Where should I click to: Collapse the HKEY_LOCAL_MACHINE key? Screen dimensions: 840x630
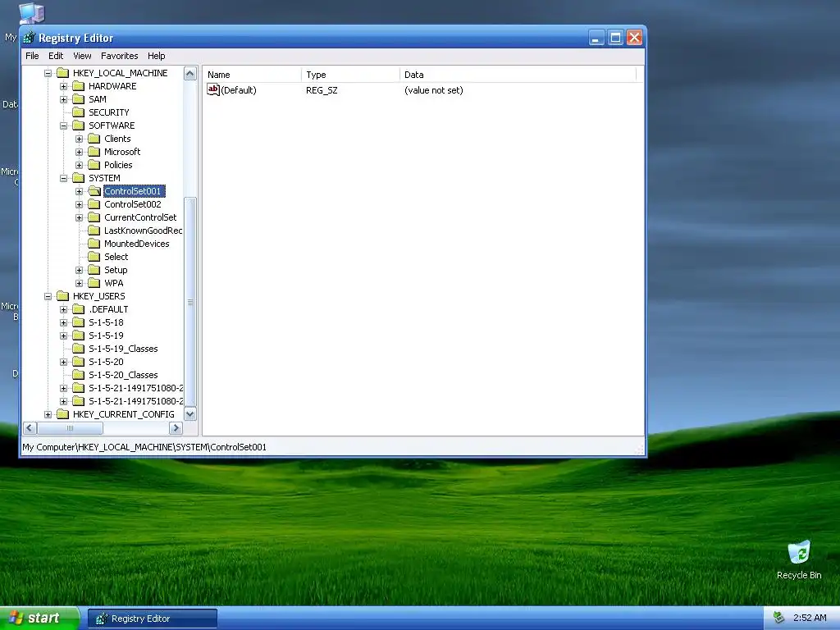click(x=48, y=73)
